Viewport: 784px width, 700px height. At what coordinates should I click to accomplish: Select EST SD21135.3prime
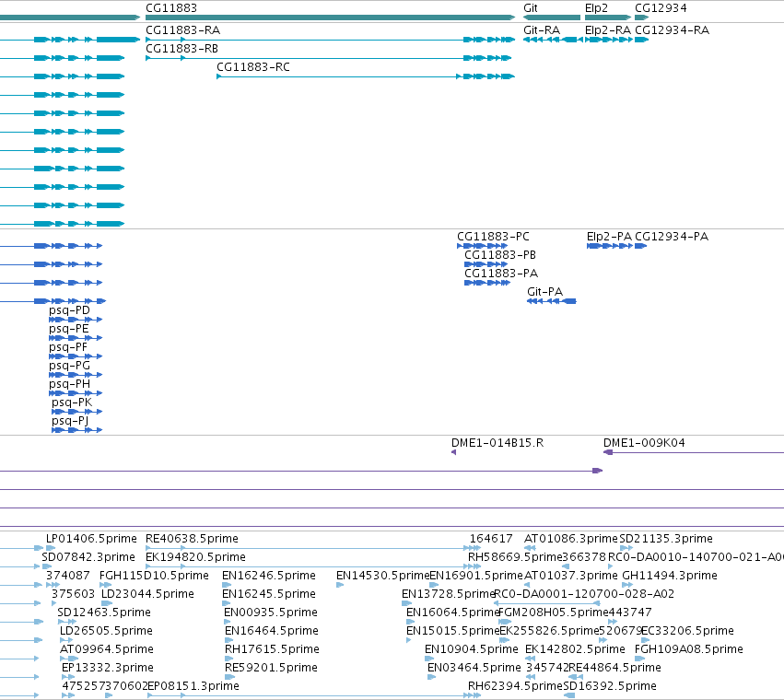pos(666,539)
